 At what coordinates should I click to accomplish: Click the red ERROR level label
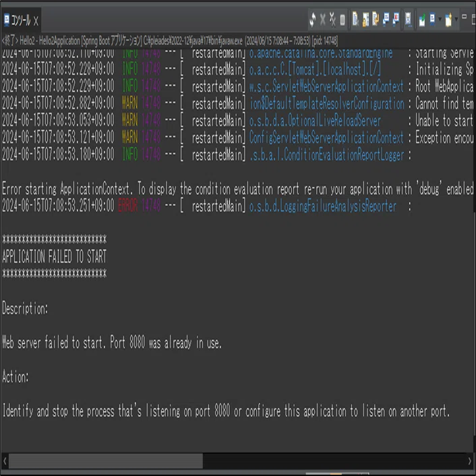[128, 206]
